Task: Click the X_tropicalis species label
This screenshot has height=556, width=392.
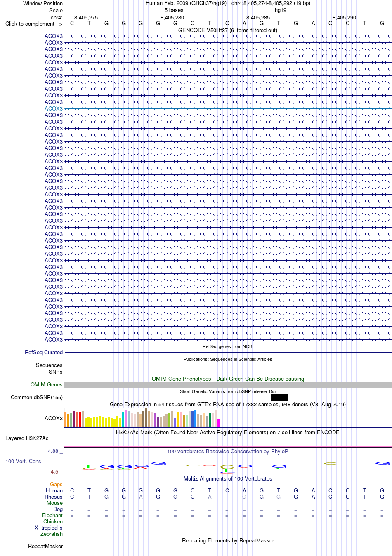Action: coord(49,528)
